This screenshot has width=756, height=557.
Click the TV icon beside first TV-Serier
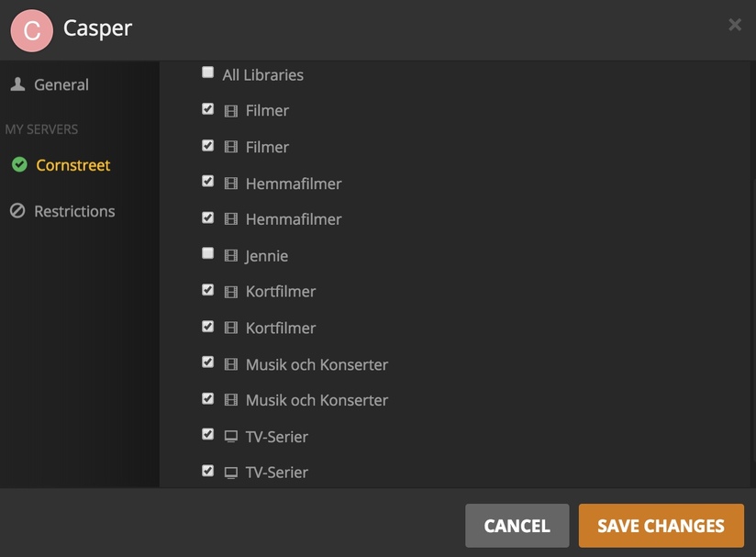(x=231, y=437)
